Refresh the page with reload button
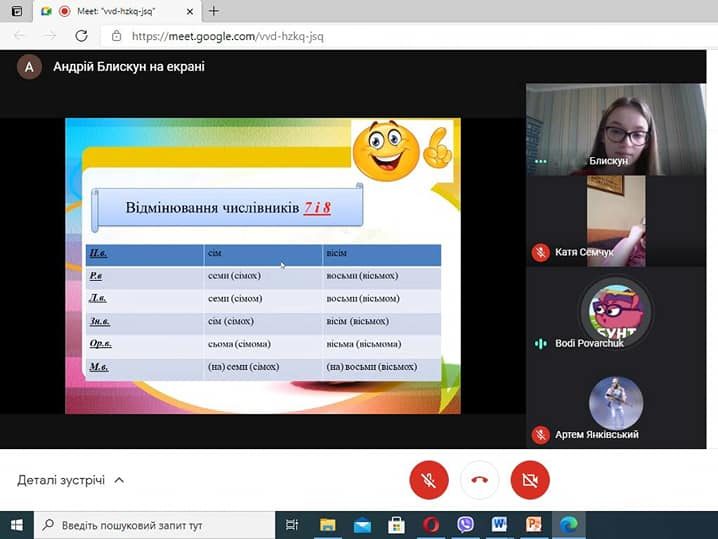 (82, 36)
